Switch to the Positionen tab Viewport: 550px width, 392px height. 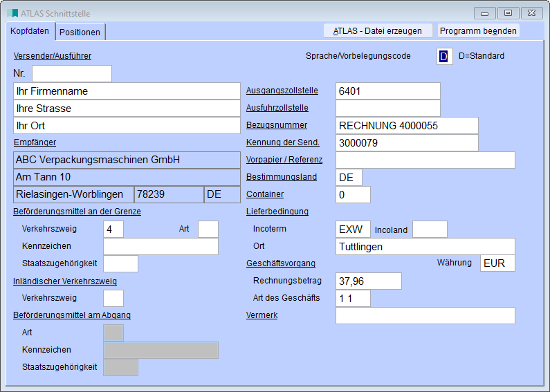tap(80, 32)
